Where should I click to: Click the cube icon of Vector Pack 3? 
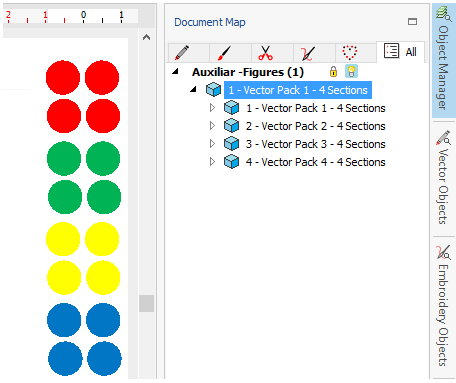(x=231, y=144)
